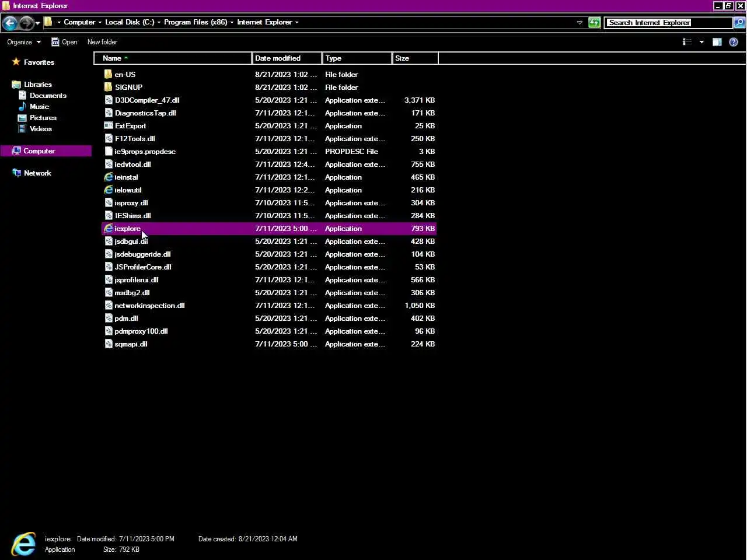The image size is (747, 560).
Task: Select the en-US folder icon
Action: pos(109,74)
